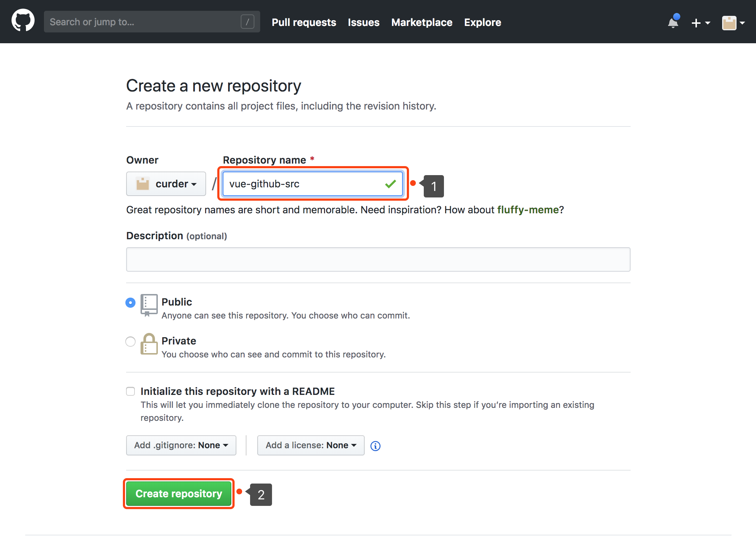756x552 pixels.
Task: Open the Add .gitignore dropdown
Action: click(x=181, y=445)
